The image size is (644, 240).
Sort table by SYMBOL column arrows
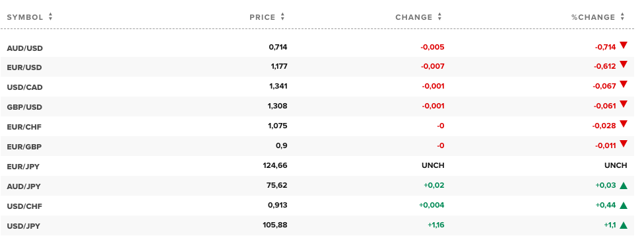pyautogui.click(x=51, y=17)
